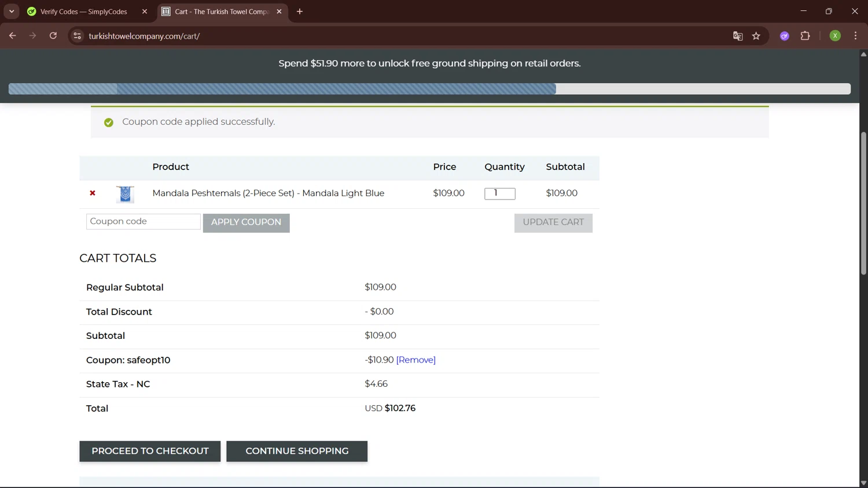Click the scrollbar up arrow
This screenshot has width=868, height=488.
[x=863, y=54]
